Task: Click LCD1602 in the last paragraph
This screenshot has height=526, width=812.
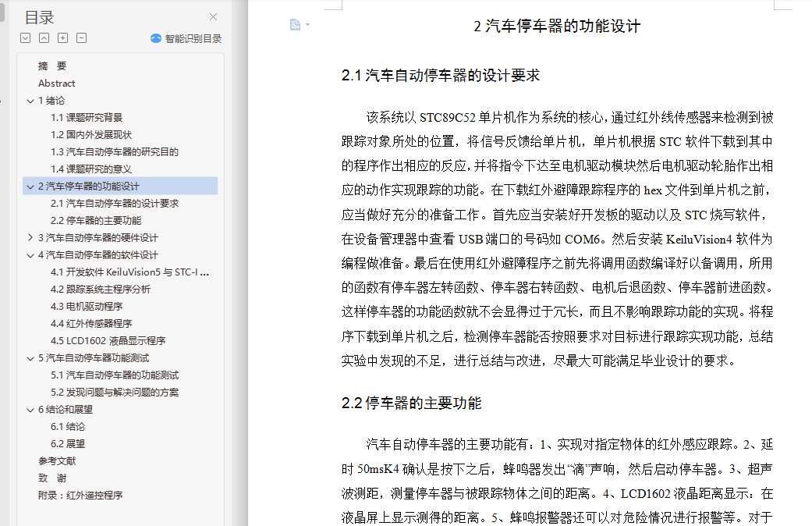Action: (x=645, y=493)
